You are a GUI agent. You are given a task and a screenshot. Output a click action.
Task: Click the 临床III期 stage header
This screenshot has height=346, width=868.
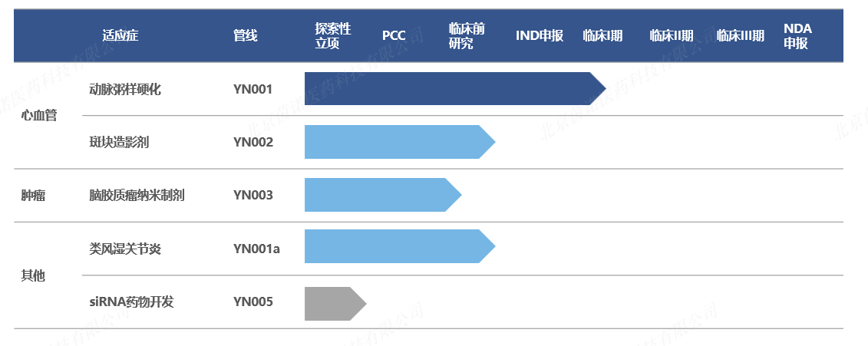point(740,36)
